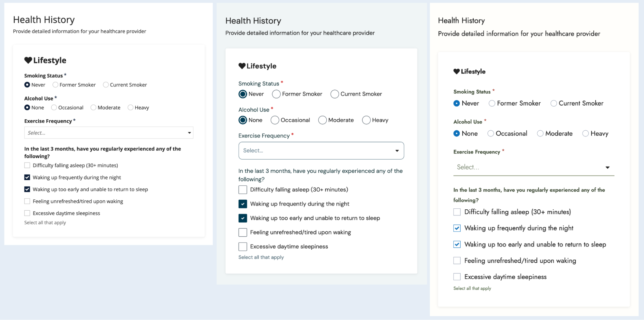This screenshot has width=644, height=320.
Task: Check Feeling unrefreshed/tired in the middle form
Action: click(x=243, y=232)
